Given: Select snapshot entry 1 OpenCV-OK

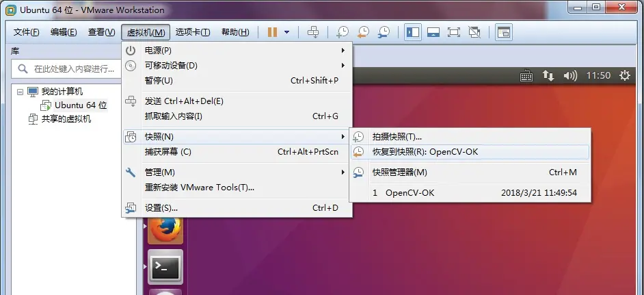Looking at the screenshot, I should 470,193.
